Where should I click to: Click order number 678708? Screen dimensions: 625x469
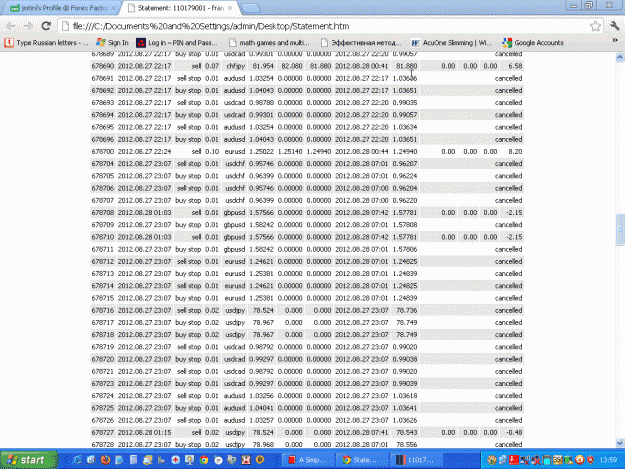103,212
